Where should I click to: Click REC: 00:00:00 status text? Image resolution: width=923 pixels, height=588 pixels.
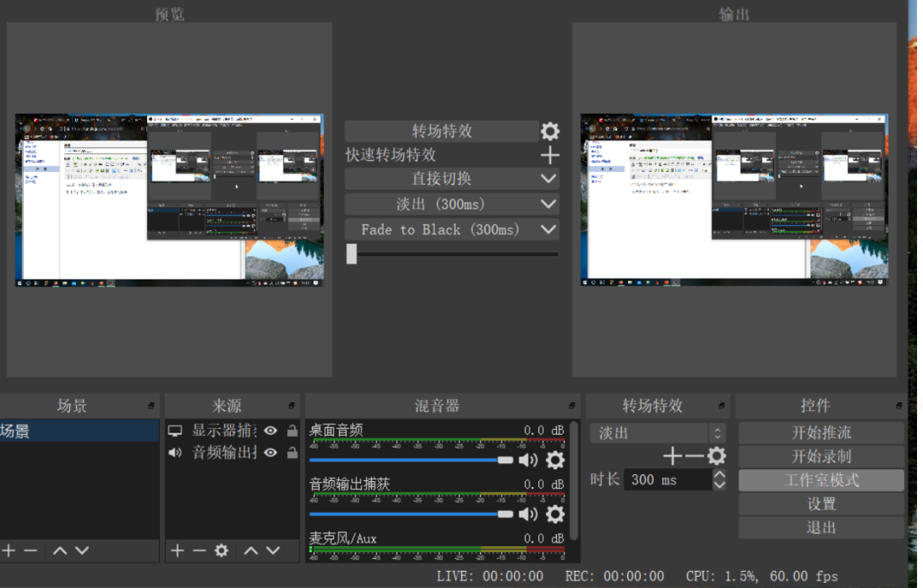(x=614, y=576)
